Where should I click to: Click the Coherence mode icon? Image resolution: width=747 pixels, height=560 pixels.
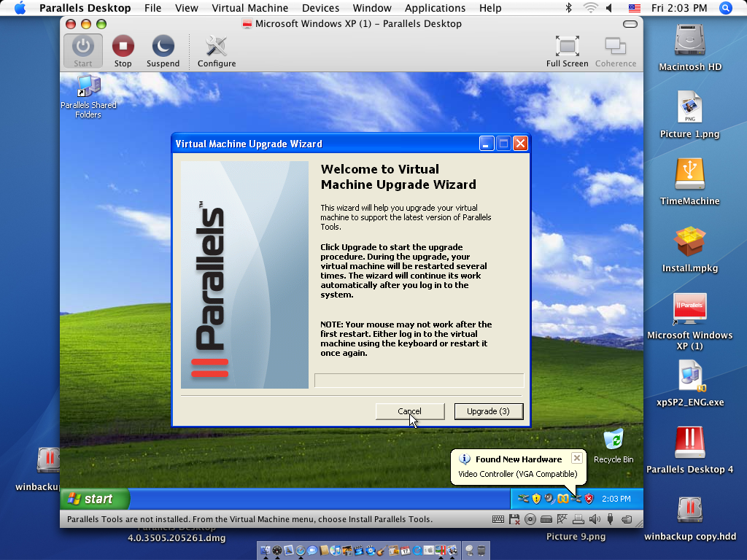tap(616, 51)
